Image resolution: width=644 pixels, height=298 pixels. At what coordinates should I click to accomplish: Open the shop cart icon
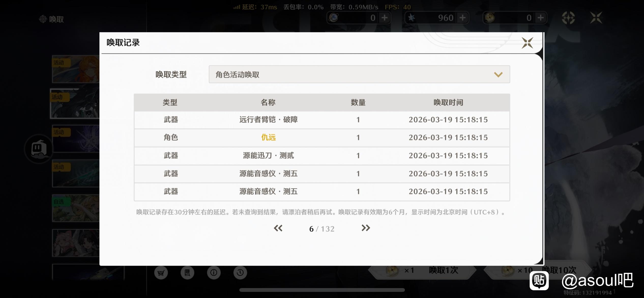click(x=161, y=273)
